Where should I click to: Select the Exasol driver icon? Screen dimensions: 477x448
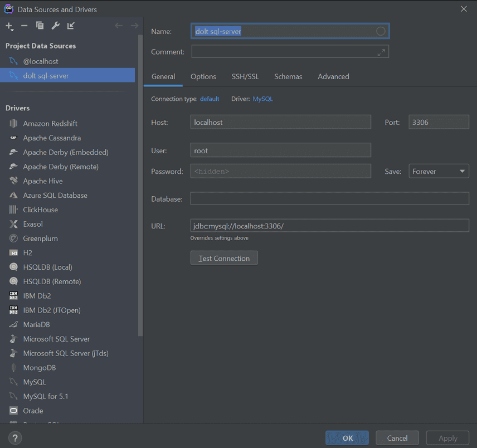13,224
